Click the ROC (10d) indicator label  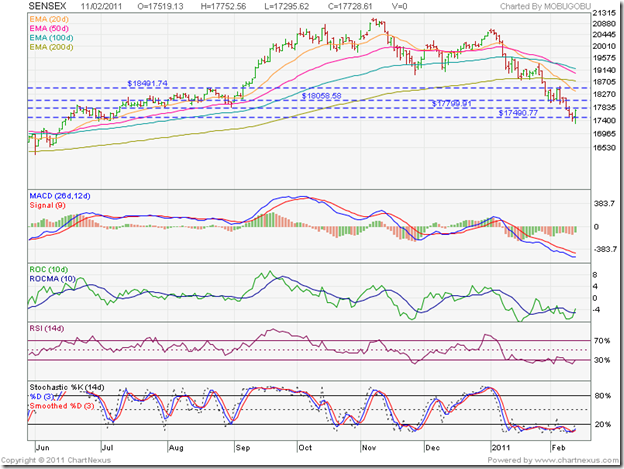pyautogui.click(x=49, y=269)
